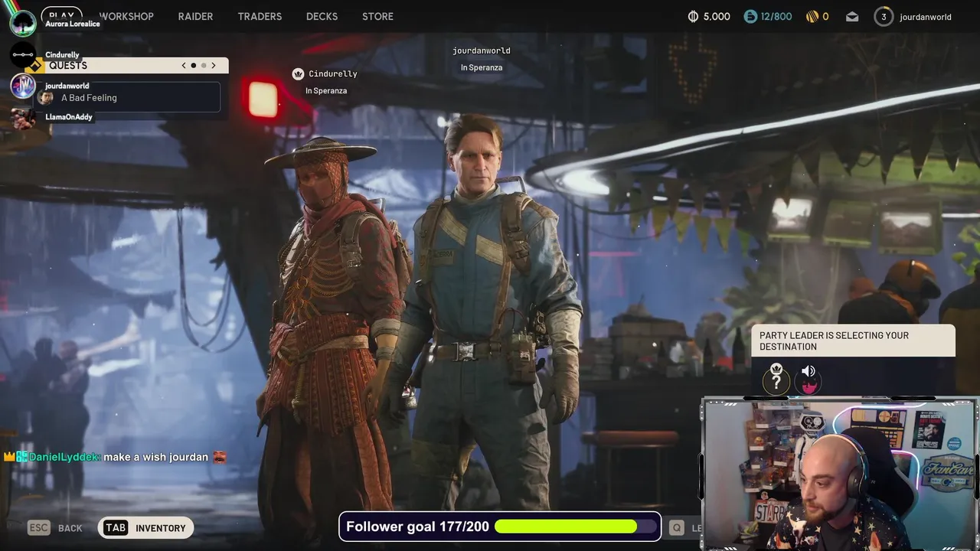Click LlamaOnAddy overlay avatar
The width and height of the screenshot is (980, 551).
point(23,117)
